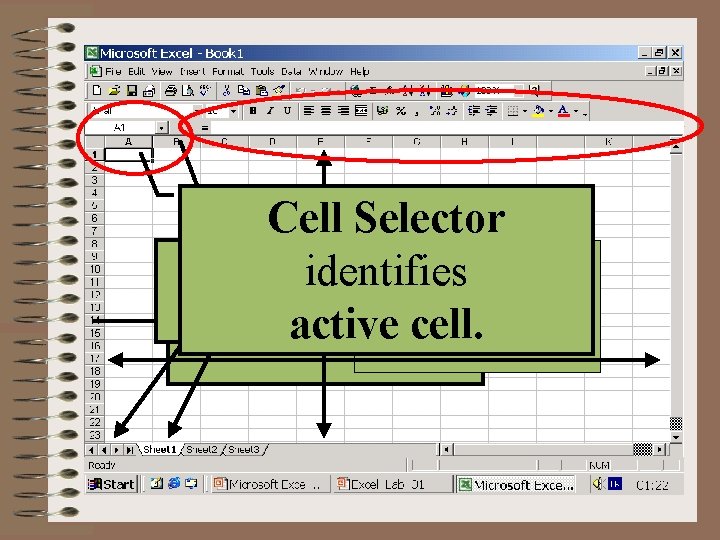The height and width of the screenshot is (540, 720).
Task: Click the Save icon in toolbar
Action: tap(132, 90)
